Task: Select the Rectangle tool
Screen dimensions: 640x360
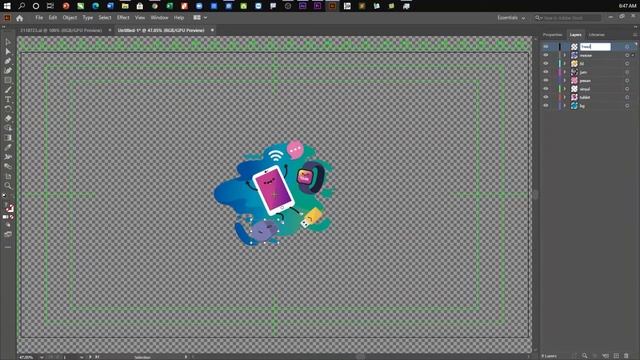Action: coord(8,80)
